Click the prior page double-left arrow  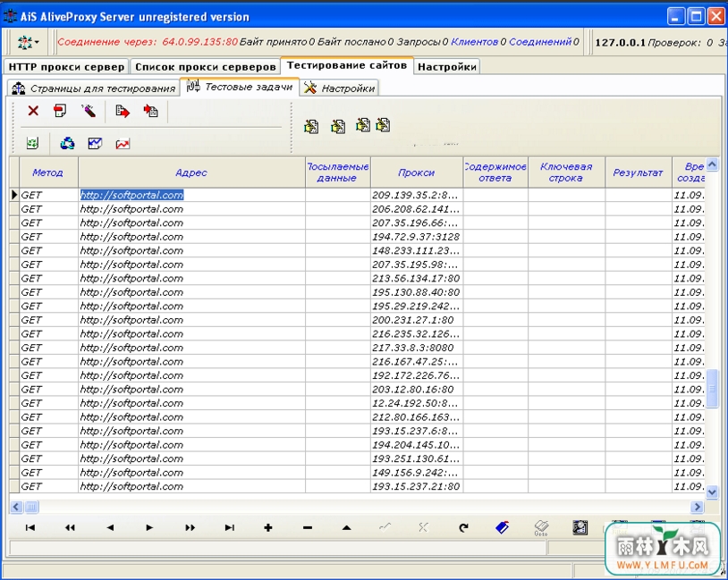tap(70, 527)
